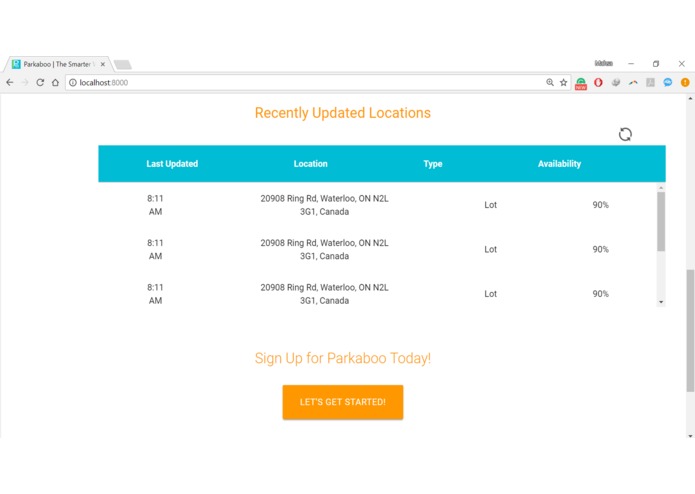
Task: Click the Sign Up for Parkaboo Today! heading
Action: point(343,358)
